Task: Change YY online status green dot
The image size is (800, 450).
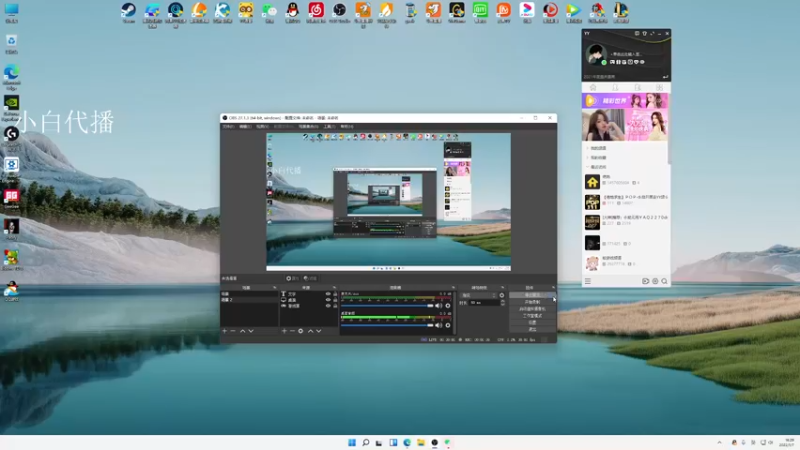Action: (604, 63)
